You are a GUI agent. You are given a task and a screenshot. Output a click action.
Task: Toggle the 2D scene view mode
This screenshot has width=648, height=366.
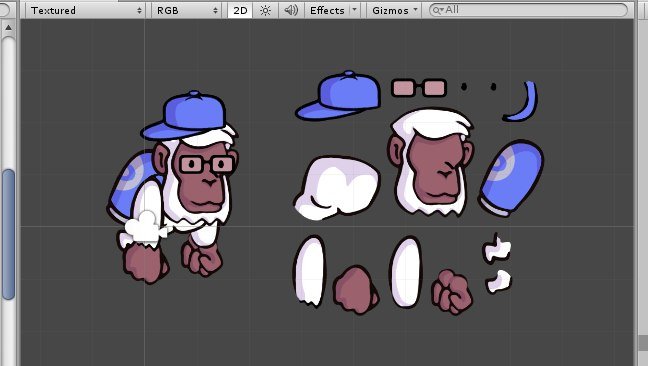(240, 10)
